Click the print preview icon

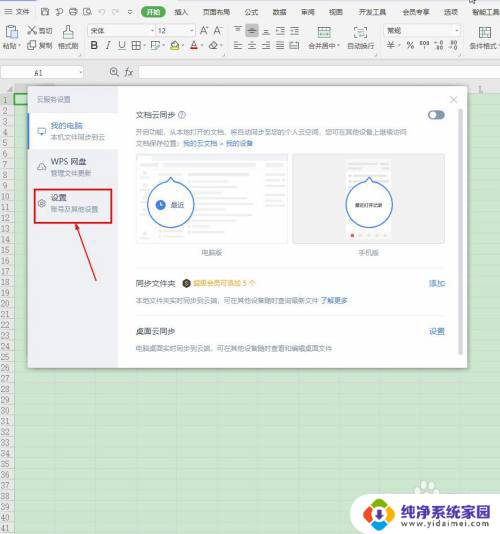pyautogui.click(x=87, y=12)
